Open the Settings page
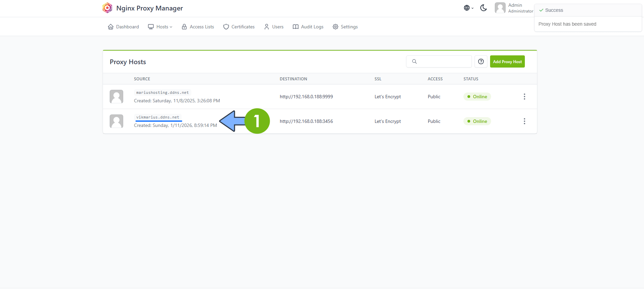 coord(345,27)
